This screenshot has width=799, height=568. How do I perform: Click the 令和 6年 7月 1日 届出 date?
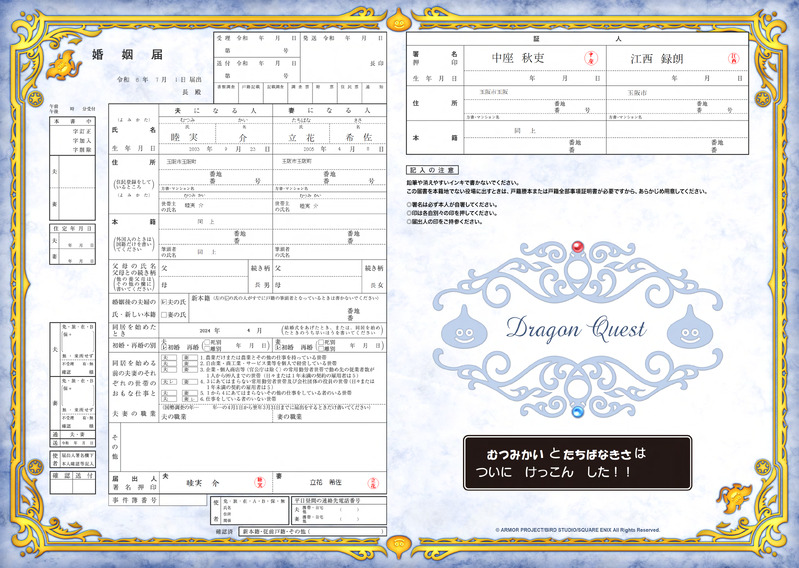tap(159, 79)
